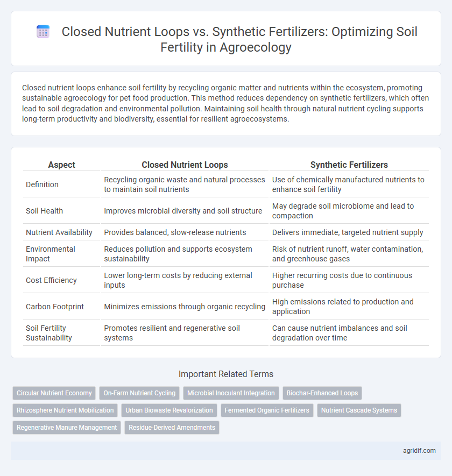
Task: Select the Aspect column header
Action: (x=61, y=165)
